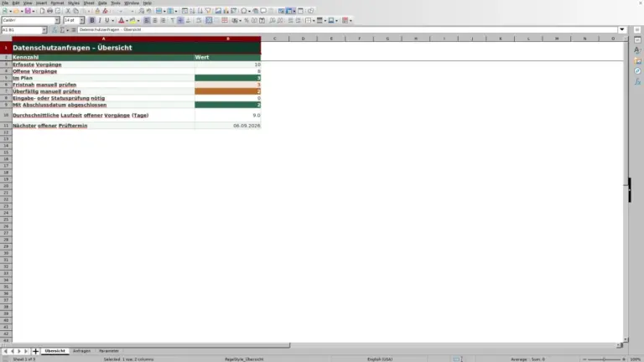Click the formula input line
The height and width of the screenshot is (362, 644).
point(347,29)
